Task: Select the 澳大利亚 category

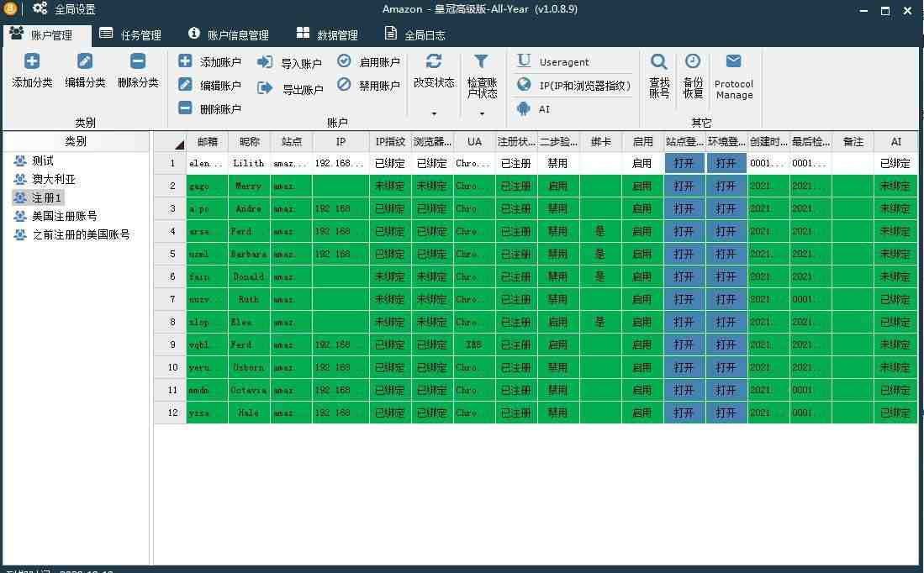Action: click(x=45, y=179)
